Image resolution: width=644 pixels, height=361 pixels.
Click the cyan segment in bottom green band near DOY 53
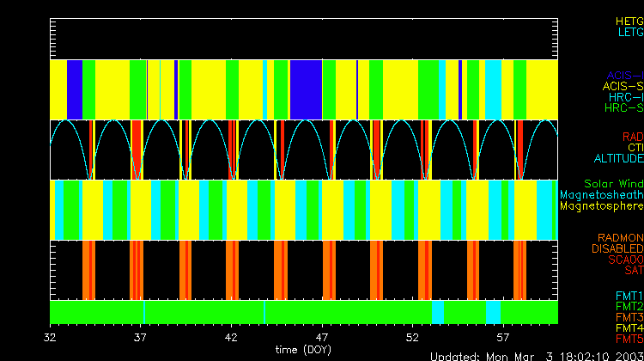pos(438,311)
